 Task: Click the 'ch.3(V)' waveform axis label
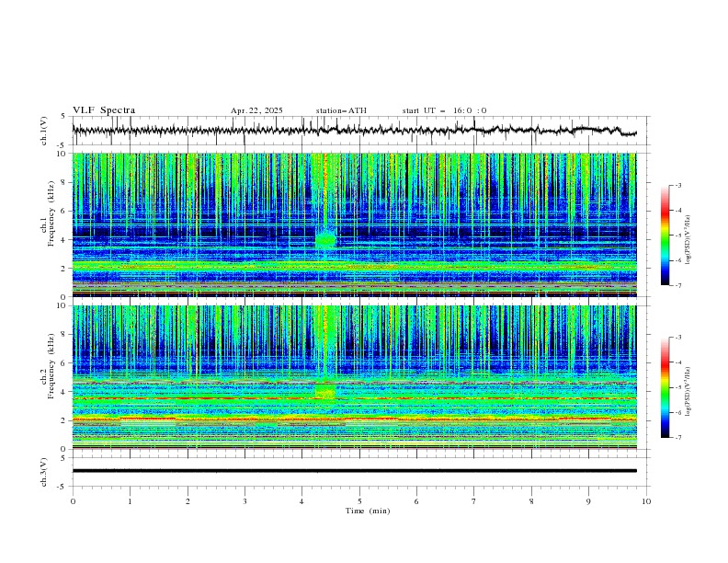tap(44, 472)
